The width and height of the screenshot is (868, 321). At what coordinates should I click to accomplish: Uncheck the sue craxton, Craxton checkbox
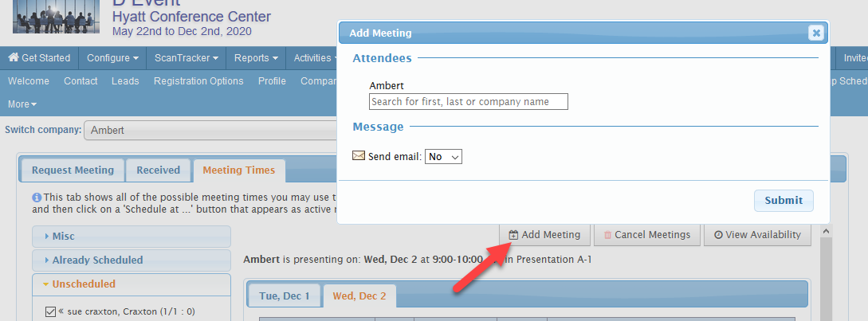(x=51, y=311)
